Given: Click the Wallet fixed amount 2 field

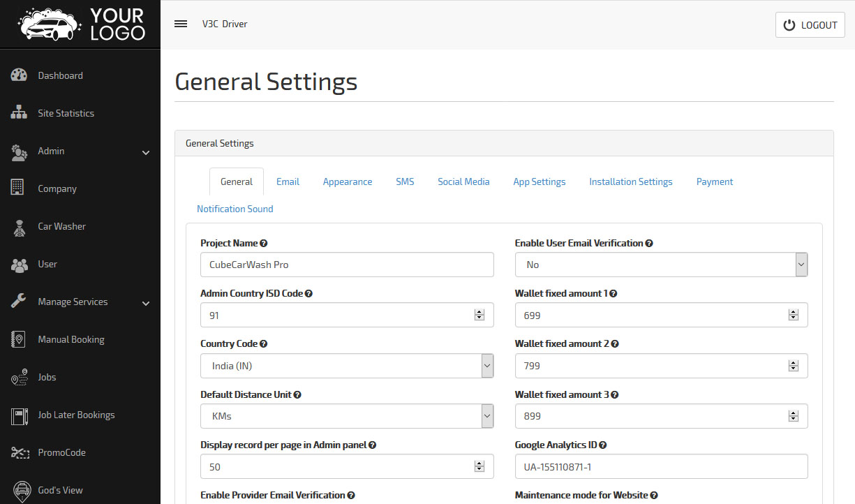Looking at the screenshot, I should (662, 365).
